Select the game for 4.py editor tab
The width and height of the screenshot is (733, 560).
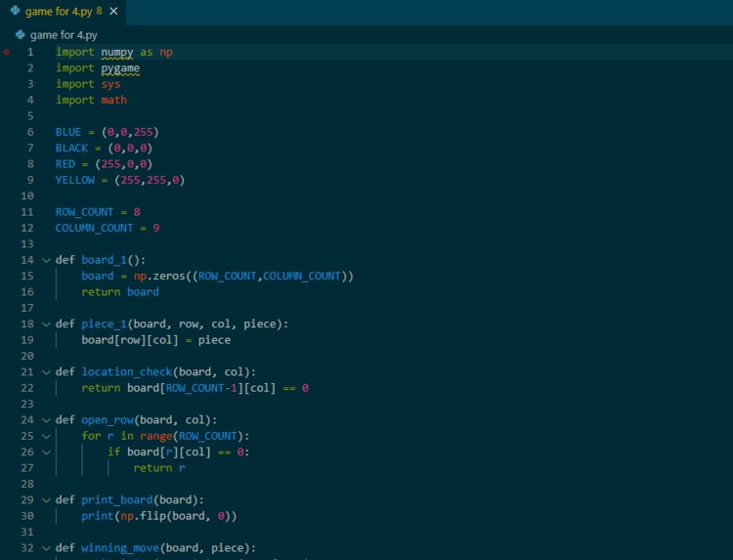[x=63, y=12]
